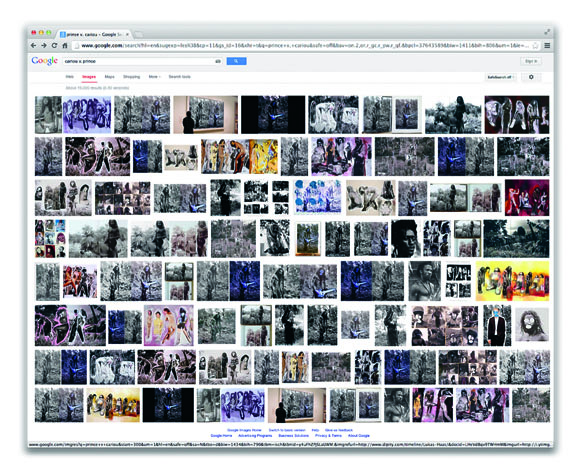The image size is (580, 474).
Task: Go back with the browser back arrow
Action: 34,45
